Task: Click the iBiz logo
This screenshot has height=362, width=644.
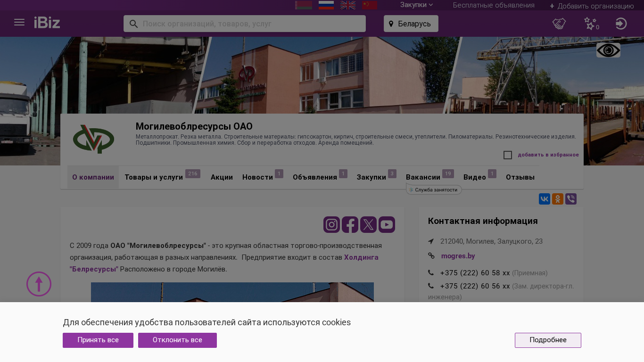Action: click(x=47, y=23)
